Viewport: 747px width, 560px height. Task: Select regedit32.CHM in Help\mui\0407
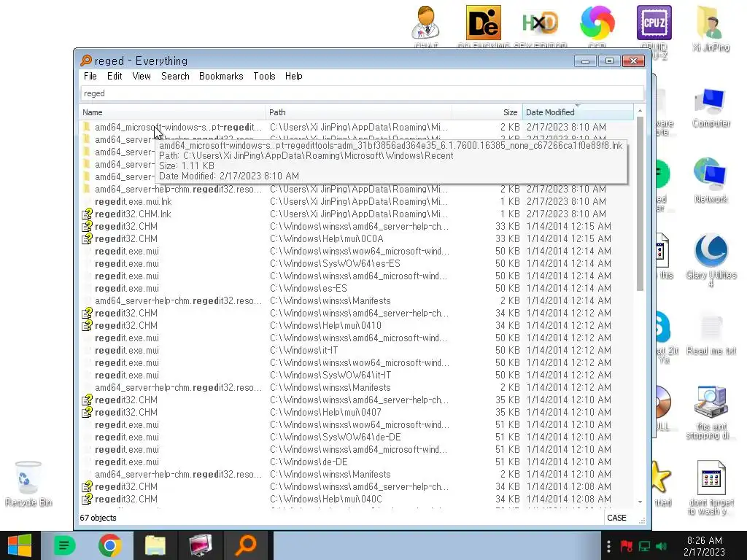point(356,412)
